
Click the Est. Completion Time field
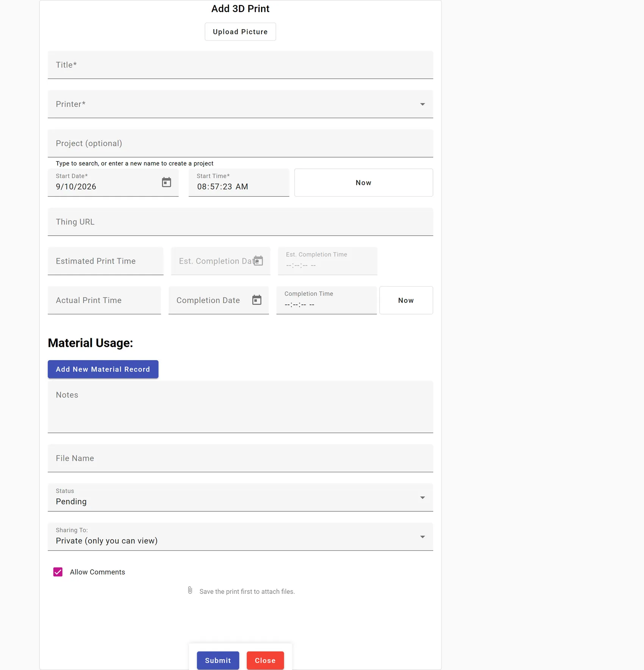pyautogui.click(x=328, y=261)
